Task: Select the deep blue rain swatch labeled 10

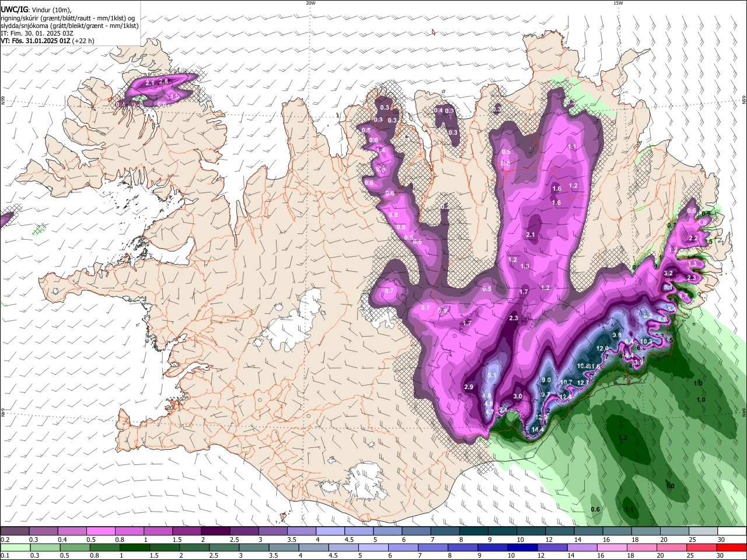Action: pyautogui.click(x=522, y=547)
